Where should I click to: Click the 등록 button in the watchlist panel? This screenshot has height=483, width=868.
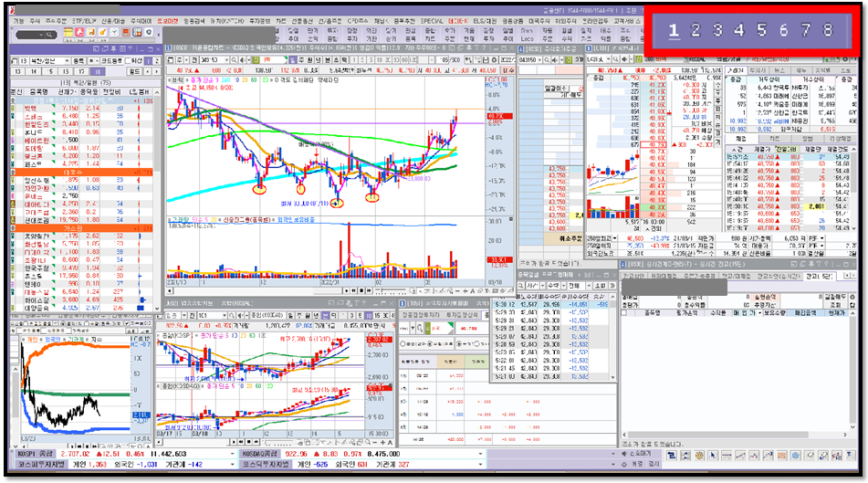[78, 61]
